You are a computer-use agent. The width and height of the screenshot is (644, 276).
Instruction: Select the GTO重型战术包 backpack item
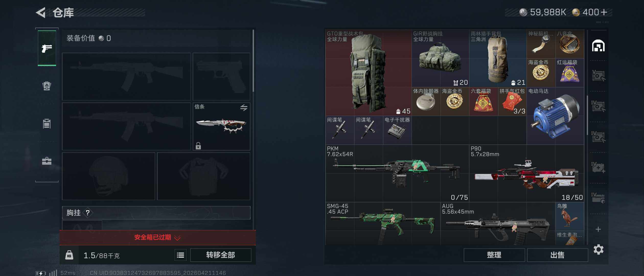(369, 73)
